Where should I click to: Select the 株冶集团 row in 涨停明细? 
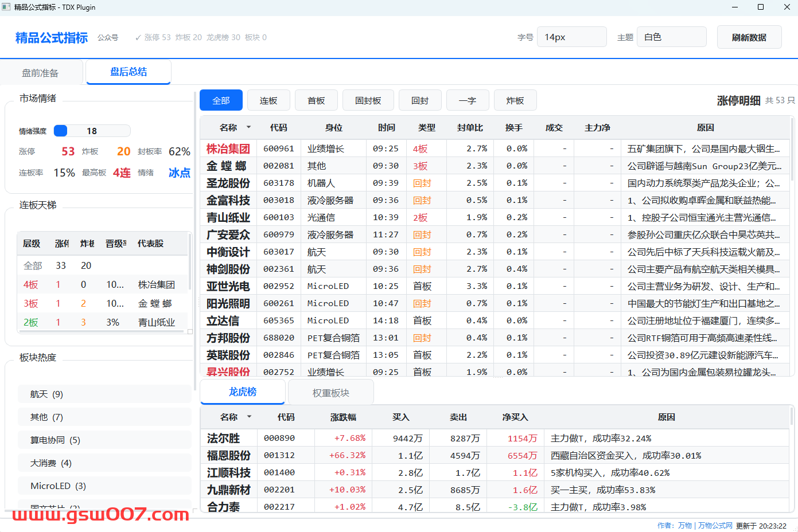point(228,148)
